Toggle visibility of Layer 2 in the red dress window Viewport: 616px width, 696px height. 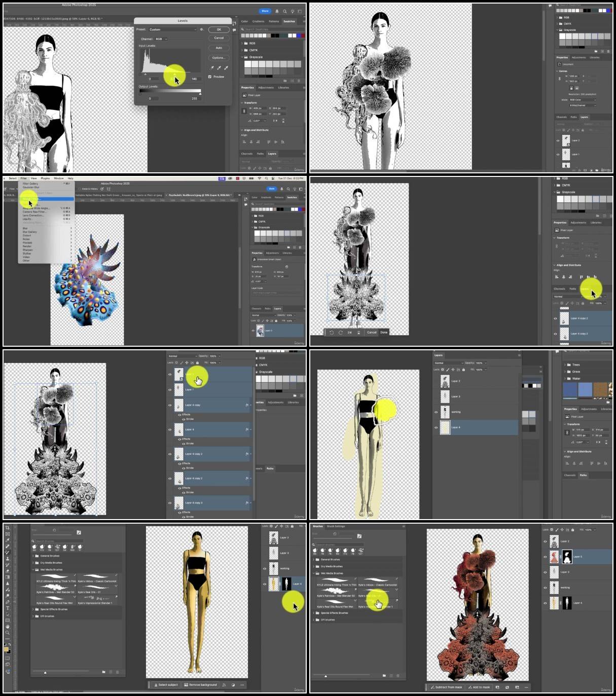[546, 541]
